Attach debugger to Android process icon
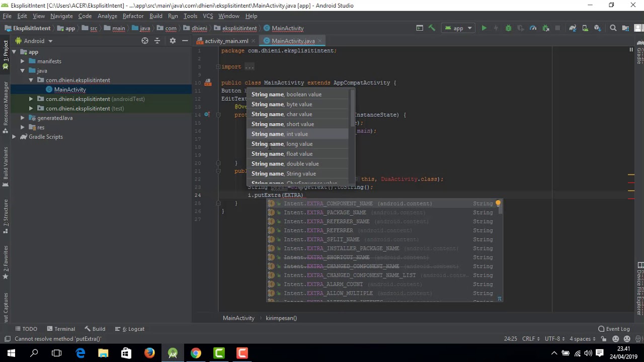Image resolution: width=644 pixels, height=362 pixels. coord(545,28)
